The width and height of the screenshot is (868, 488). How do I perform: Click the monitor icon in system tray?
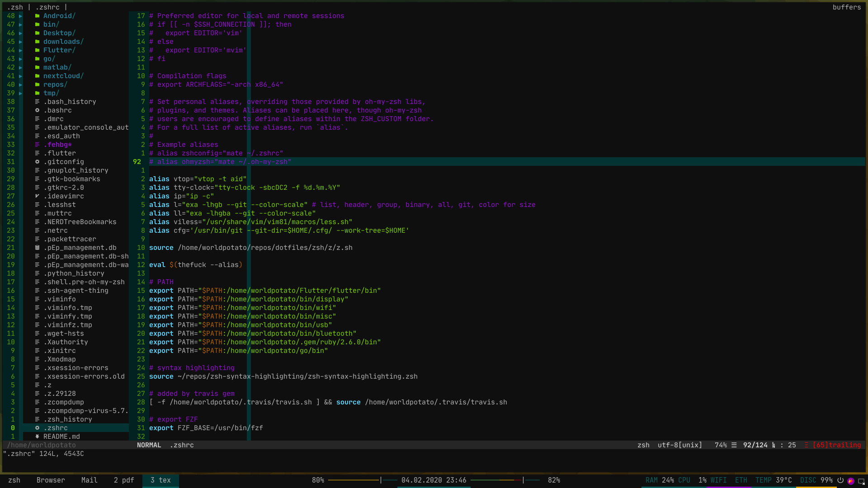click(861, 481)
